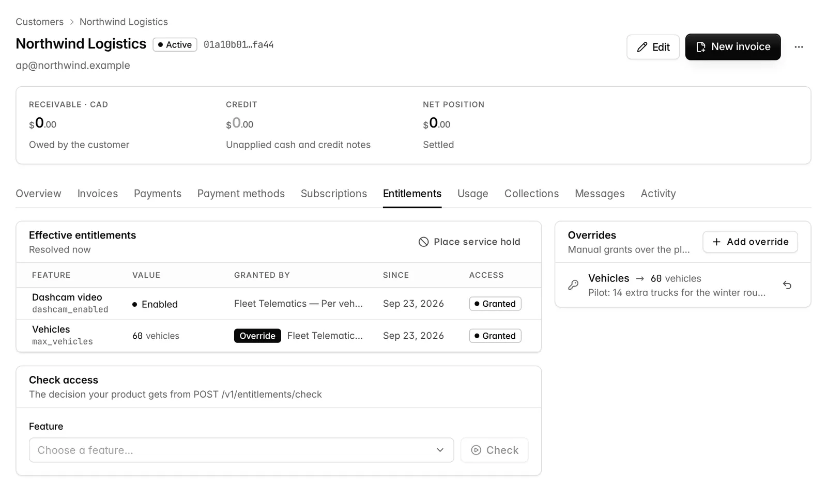The image size is (827, 504).
Task: Click the GRANTED BY column header
Action: click(262, 275)
